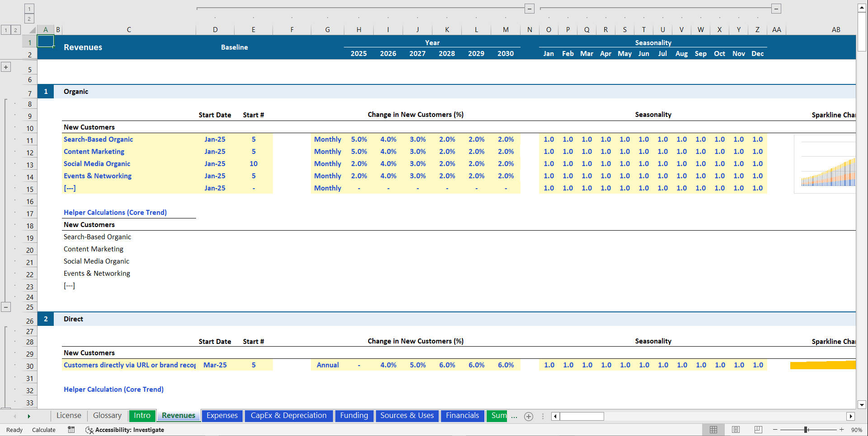The width and height of the screenshot is (868, 436).
Task: Zoom out using the minus icon
Action: pyautogui.click(x=774, y=430)
